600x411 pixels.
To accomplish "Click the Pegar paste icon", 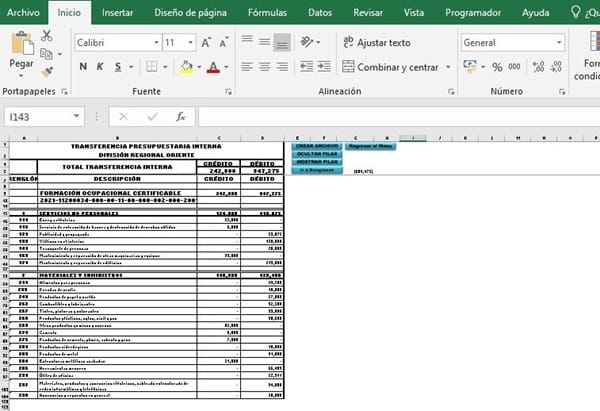I will 21,50.
